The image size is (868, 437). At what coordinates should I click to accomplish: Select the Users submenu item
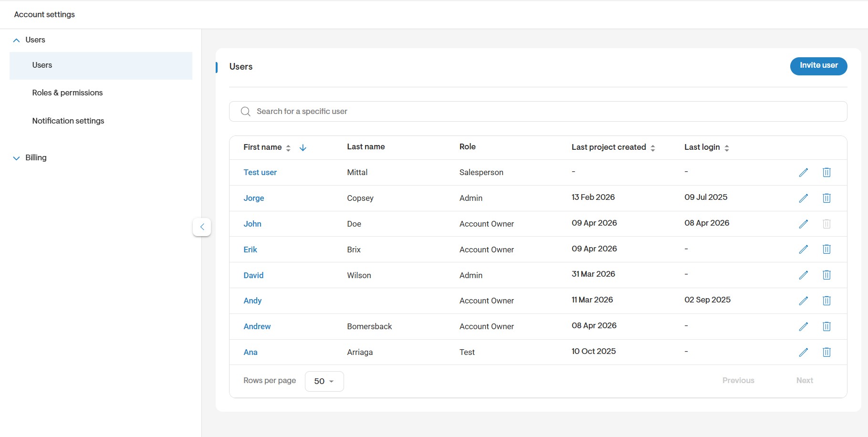(101, 65)
